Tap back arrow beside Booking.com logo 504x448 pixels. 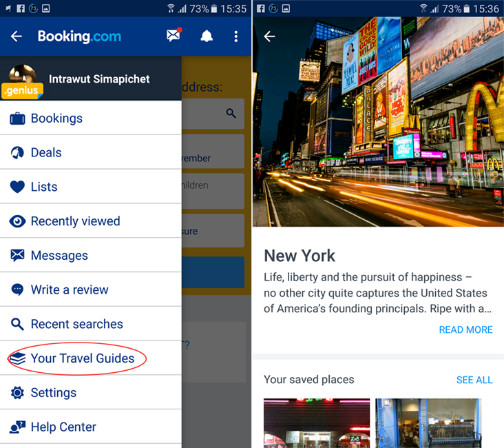tap(17, 37)
